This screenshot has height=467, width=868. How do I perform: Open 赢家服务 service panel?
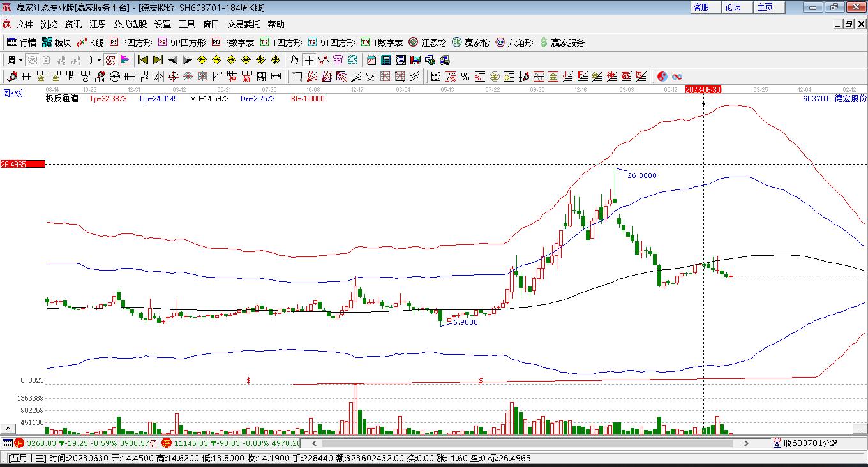pyautogui.click(x=562, y=43)
